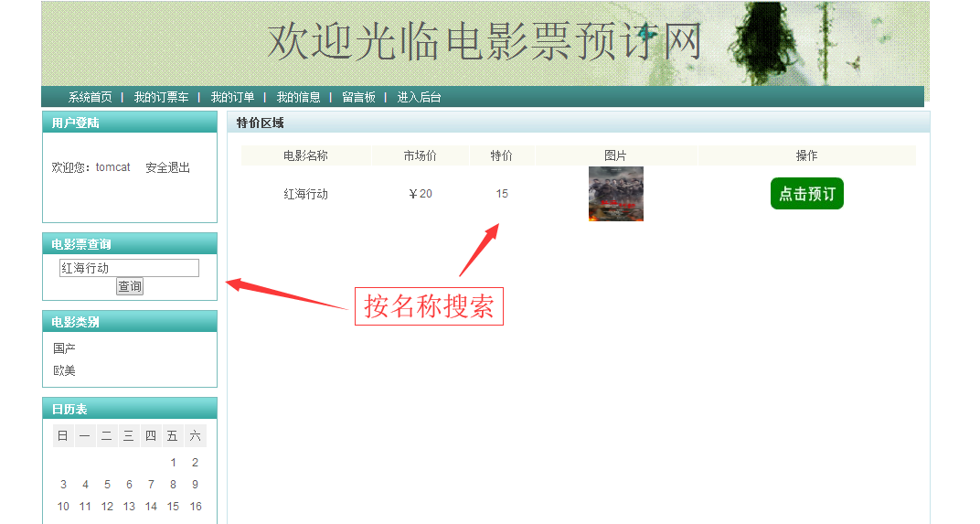This screenshot has width=980, height=524.
Task: Select day 1 in the calendar
Action: pos(173,463)
